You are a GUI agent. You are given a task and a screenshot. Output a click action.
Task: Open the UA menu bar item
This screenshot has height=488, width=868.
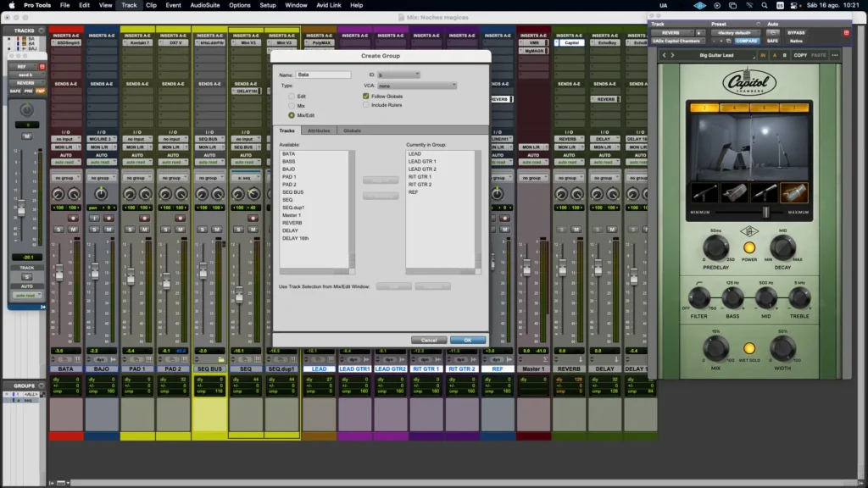point(663,6)
